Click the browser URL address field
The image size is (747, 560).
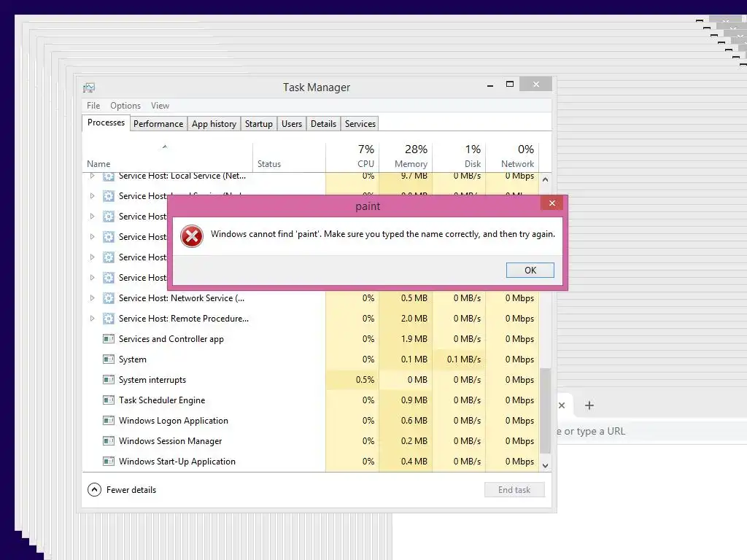click(x=651, y=432)
